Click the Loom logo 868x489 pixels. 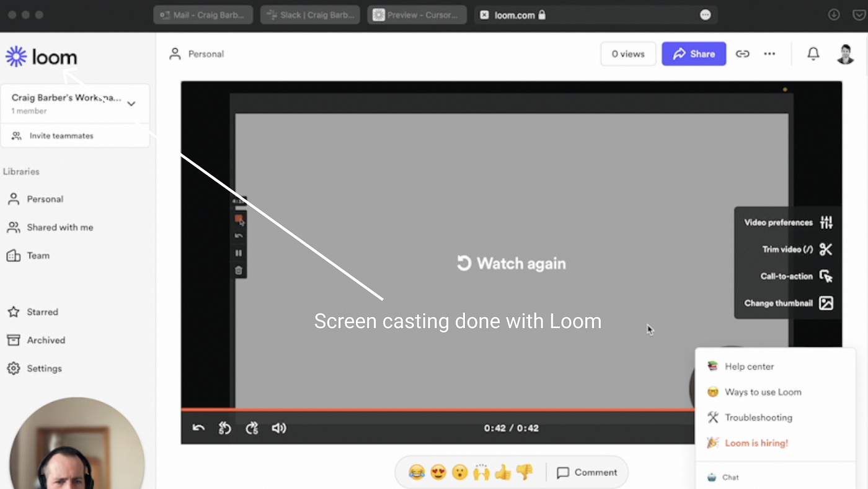(x=42, y=57)
